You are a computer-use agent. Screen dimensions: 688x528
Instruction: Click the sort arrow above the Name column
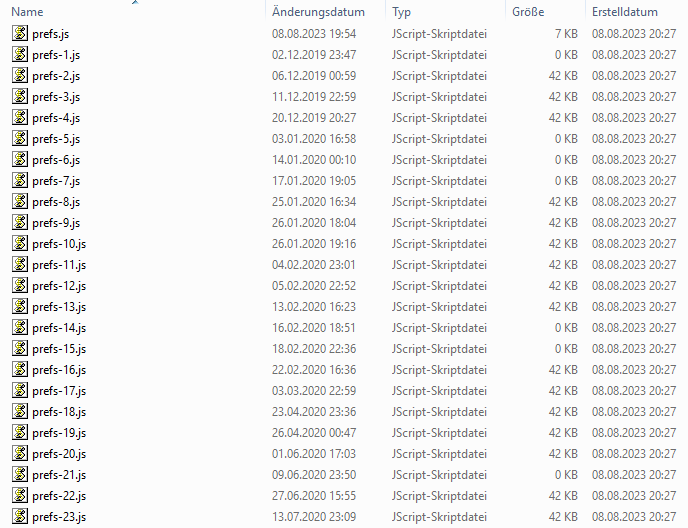point(135,2)
